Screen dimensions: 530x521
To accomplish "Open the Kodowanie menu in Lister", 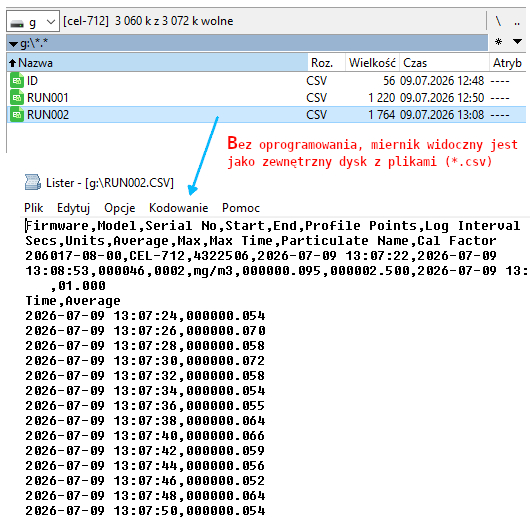I will pos(178,208).
